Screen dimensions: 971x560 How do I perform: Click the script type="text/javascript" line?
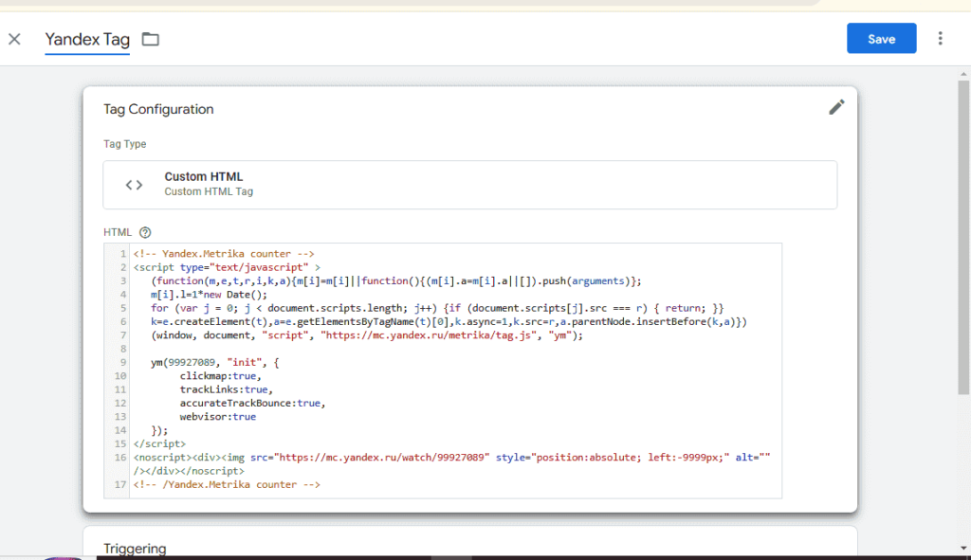(227, 267)
